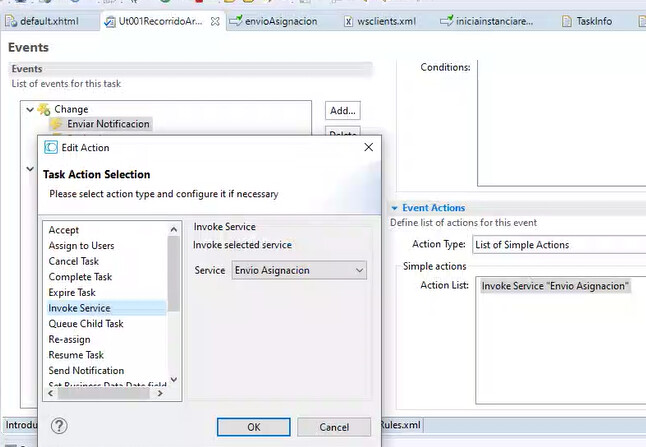646x447 pixels.
Task: Choose Complete Task action type
Action: coord(80,277)
